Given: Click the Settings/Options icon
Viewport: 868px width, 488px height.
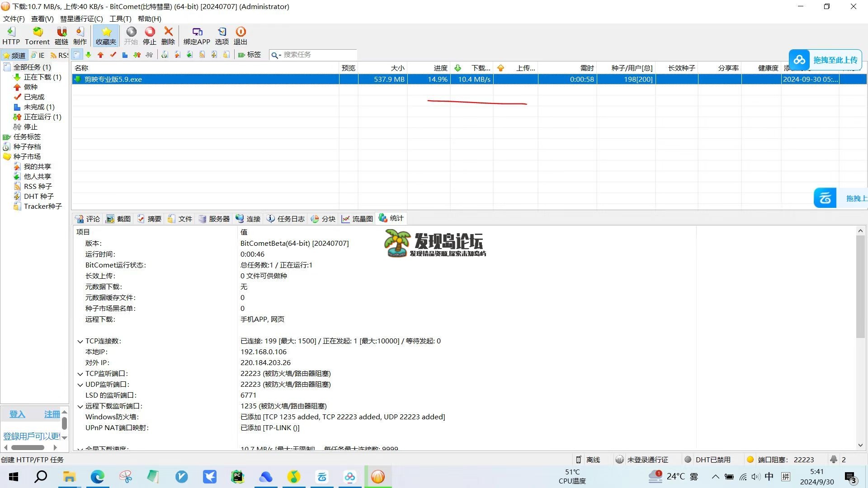Looking at the screenshot, I should coord(222,36).
